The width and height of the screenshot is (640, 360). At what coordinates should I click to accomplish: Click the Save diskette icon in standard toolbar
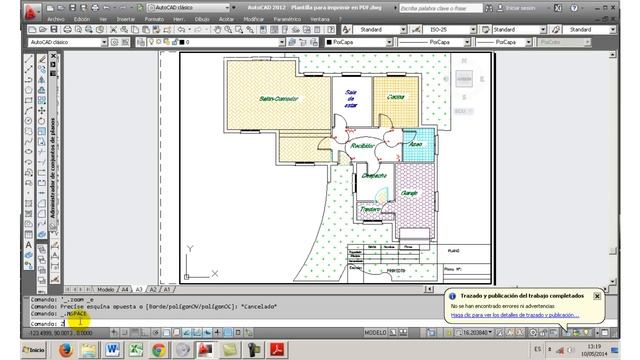(54, 29)
